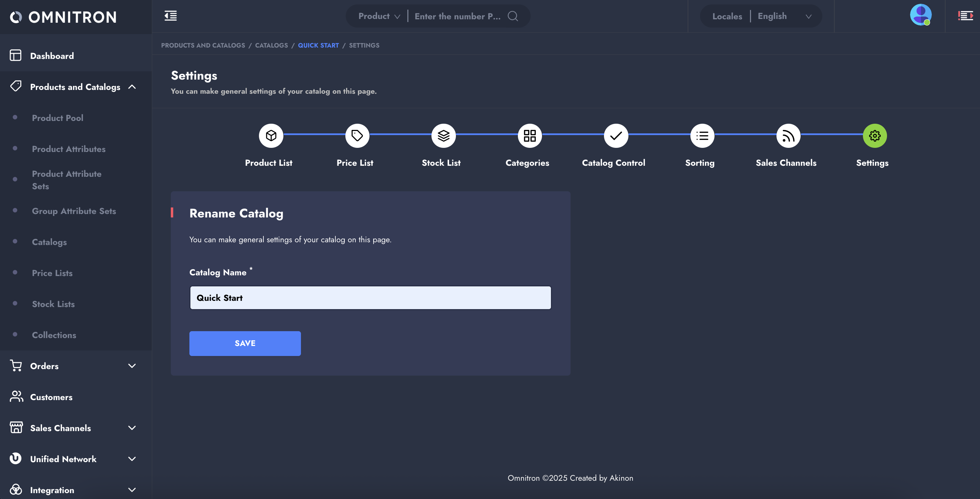Image resolution: width=980 pixels, height=499 pixels.
Task: Select the Sales Channels feed step icon
Action: coord(788,135)
